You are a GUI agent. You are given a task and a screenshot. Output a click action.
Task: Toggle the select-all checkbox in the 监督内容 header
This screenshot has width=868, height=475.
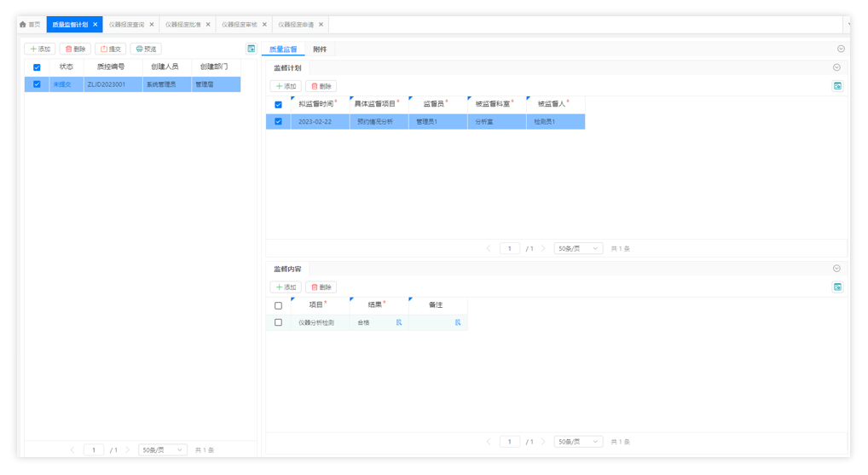coord(279,305)
